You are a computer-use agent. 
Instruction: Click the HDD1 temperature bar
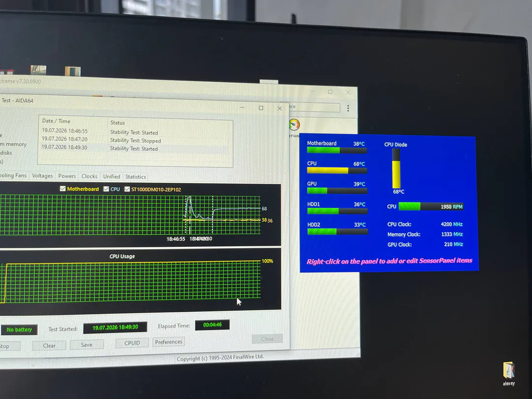click(x=337, y=211)
